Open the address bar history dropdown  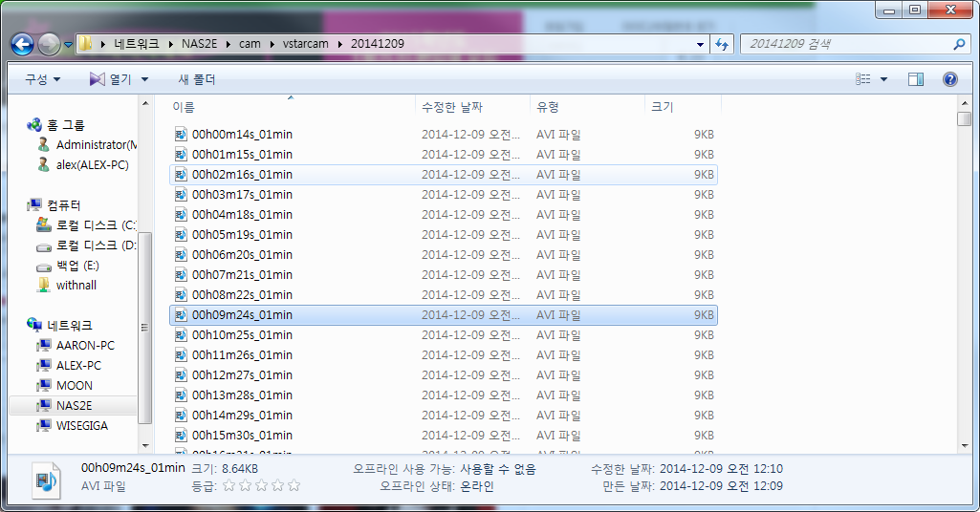click(700, 44)
